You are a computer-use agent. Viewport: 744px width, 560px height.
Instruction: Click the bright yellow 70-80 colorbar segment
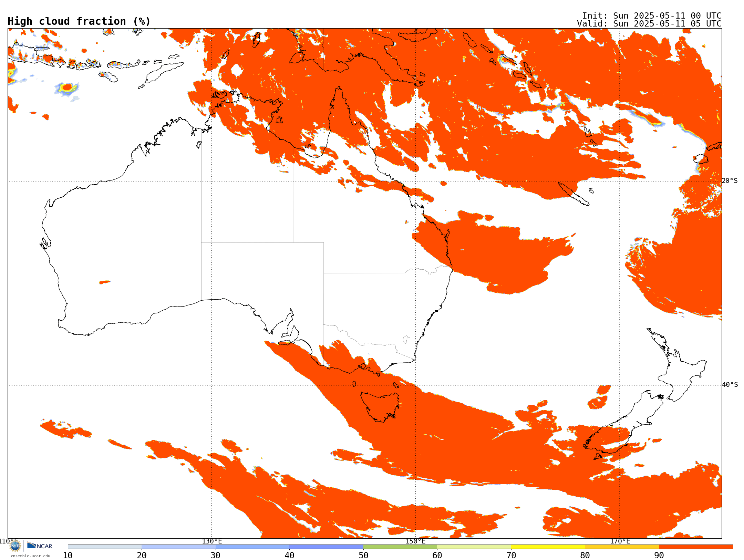(548, 547)
